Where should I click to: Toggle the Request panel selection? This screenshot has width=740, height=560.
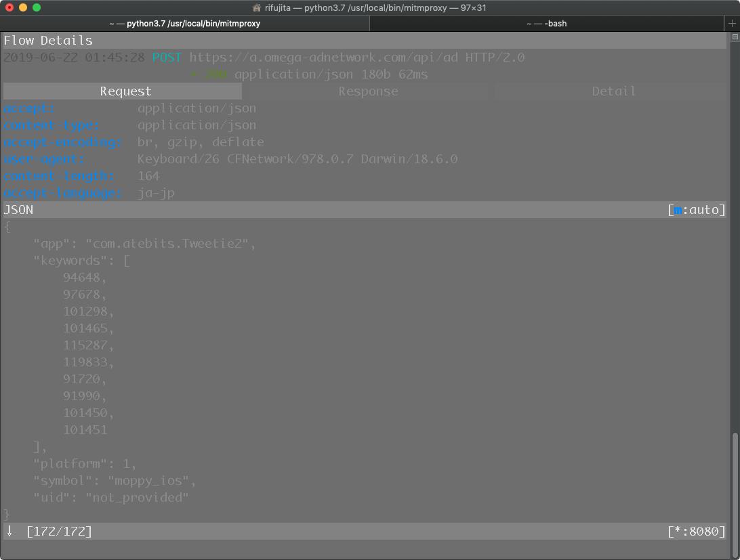(122, 91)
